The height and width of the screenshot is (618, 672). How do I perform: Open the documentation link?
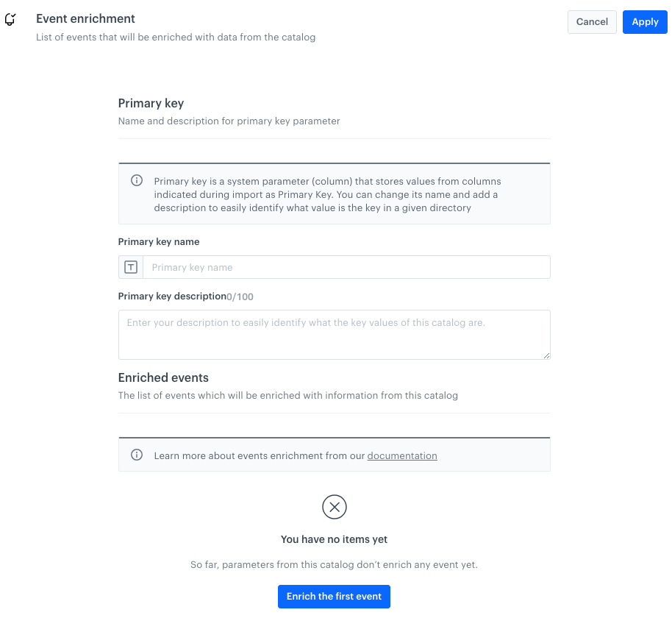pyautogui.click(x=402, y=456)
